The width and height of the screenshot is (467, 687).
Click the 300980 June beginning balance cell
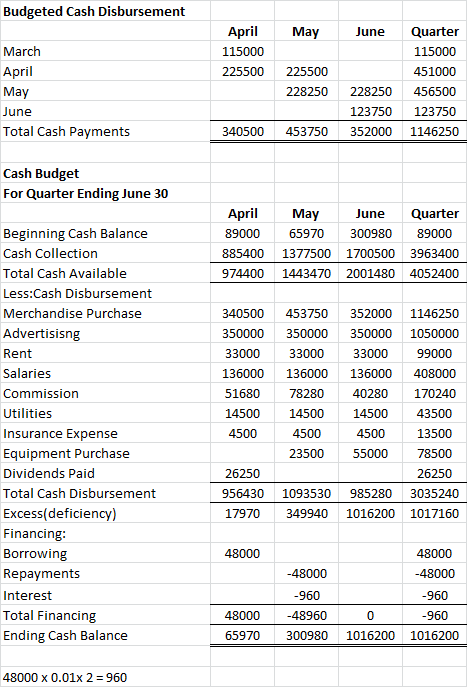(x=371, y=233)
